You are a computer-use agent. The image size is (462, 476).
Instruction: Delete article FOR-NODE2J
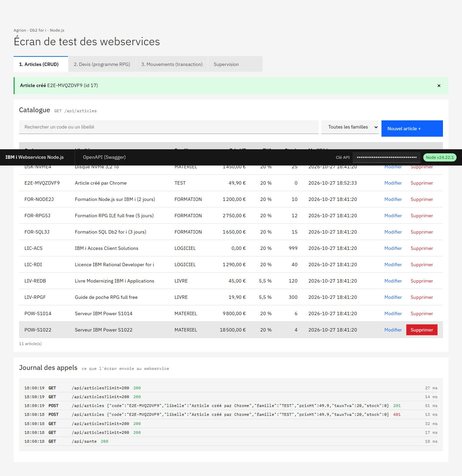click(x=422, y=199)
